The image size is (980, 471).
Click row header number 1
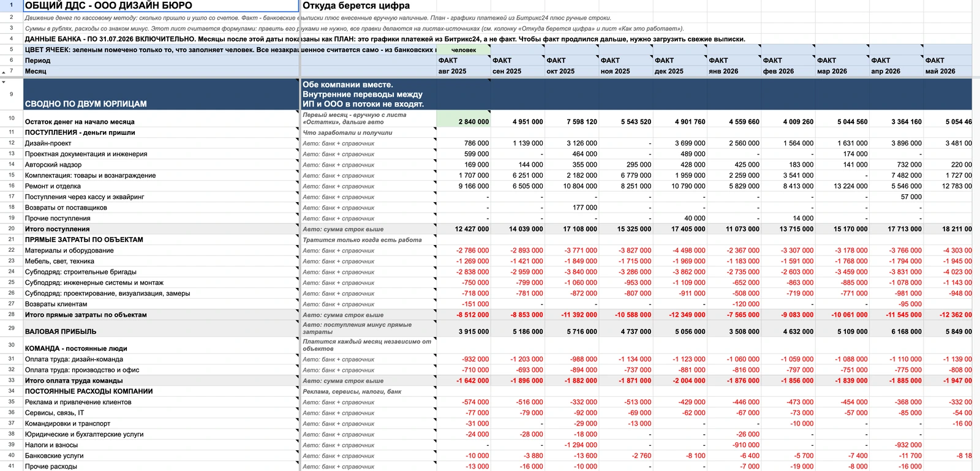tap(11, 6)
